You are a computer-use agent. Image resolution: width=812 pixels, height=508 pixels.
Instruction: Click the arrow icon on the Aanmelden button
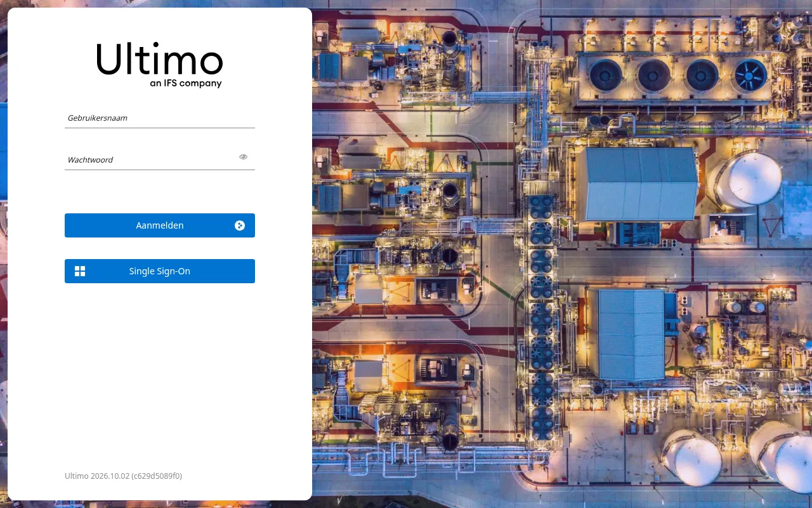click(x=240, y=225)
